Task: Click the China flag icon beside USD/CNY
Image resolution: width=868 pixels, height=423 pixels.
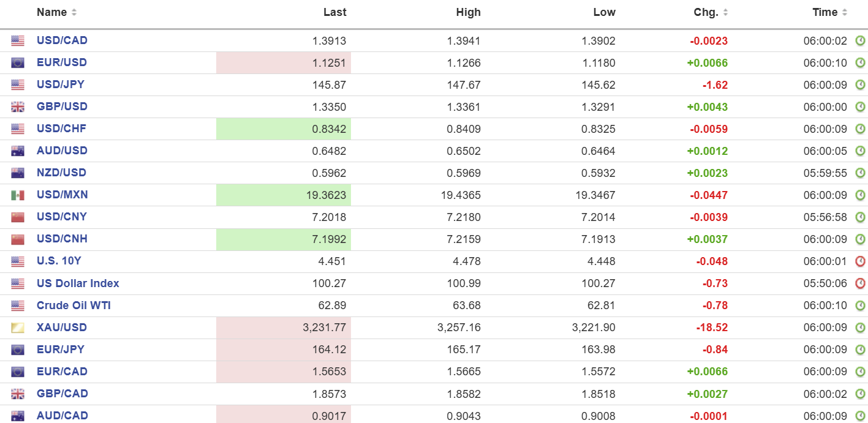Action: [x=18, y=217]
